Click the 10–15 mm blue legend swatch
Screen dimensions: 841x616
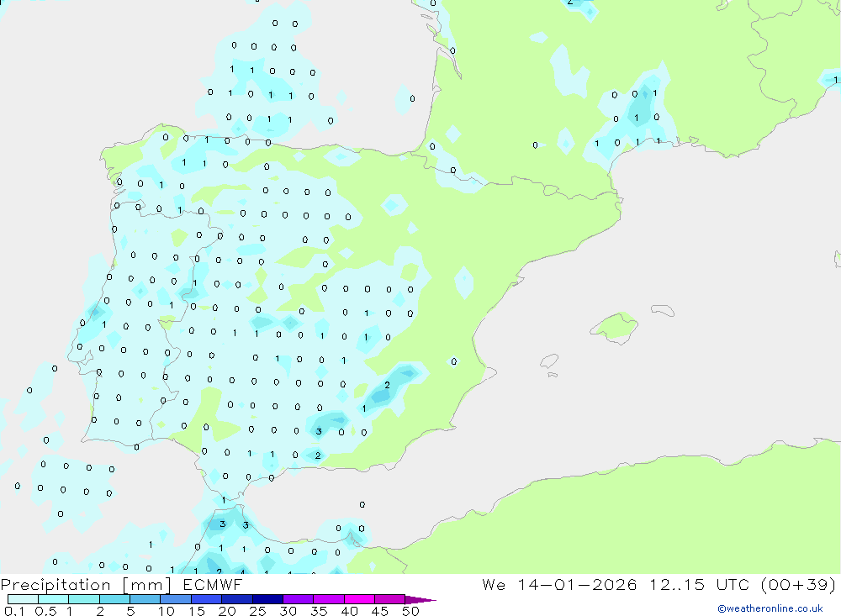(x=176, y=599)
